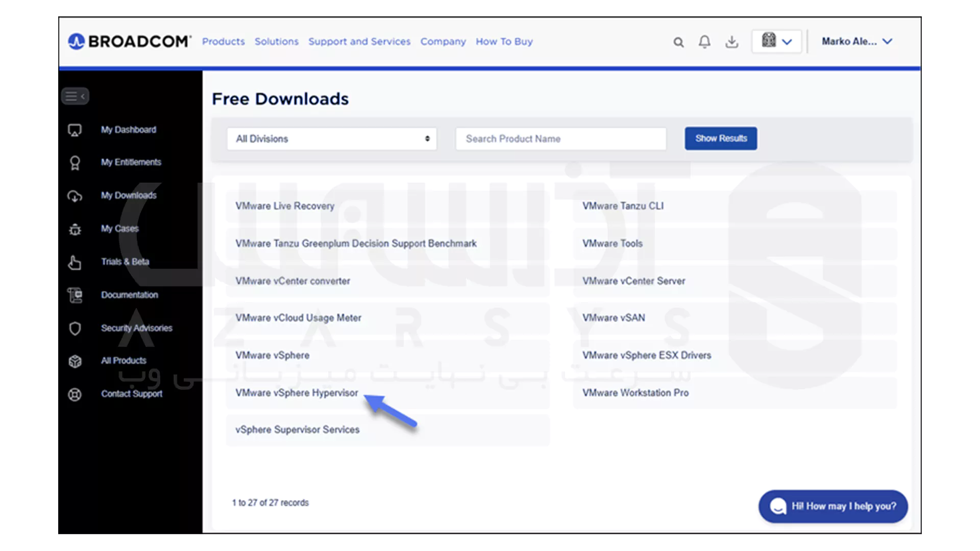Image resolution: width=980 pixels, height=551 pixels.
Task: Open the Products menu
Action: point(223,41)
